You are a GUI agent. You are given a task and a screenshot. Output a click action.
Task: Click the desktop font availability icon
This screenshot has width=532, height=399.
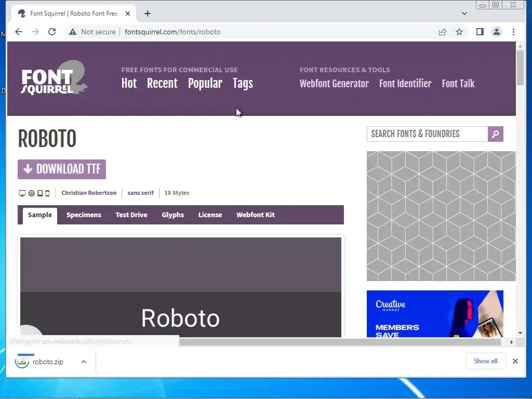point(22,193)
